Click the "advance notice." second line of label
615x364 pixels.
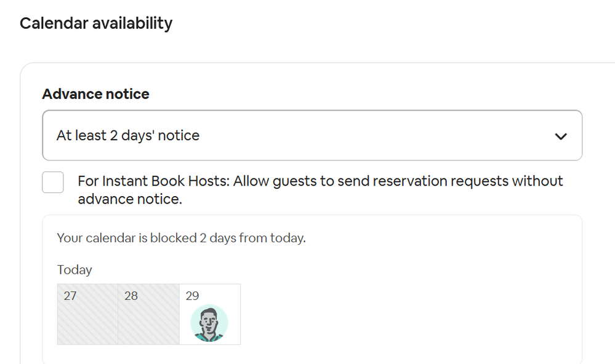[129, 199]
